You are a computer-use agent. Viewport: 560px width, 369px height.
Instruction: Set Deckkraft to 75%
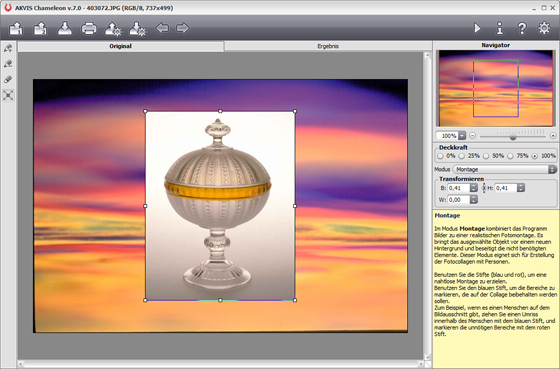510,156
